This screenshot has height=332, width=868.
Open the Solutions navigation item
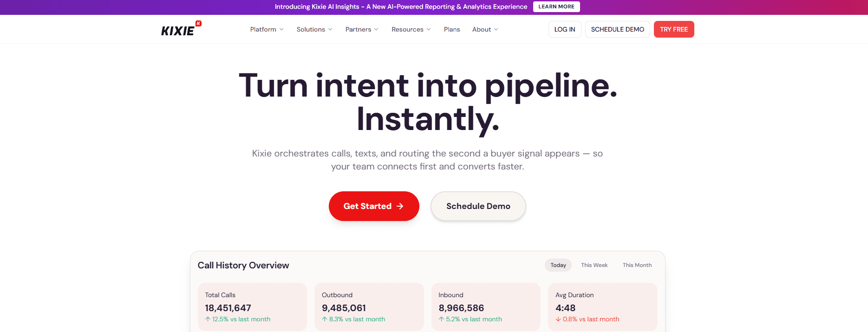pos(314,29)
